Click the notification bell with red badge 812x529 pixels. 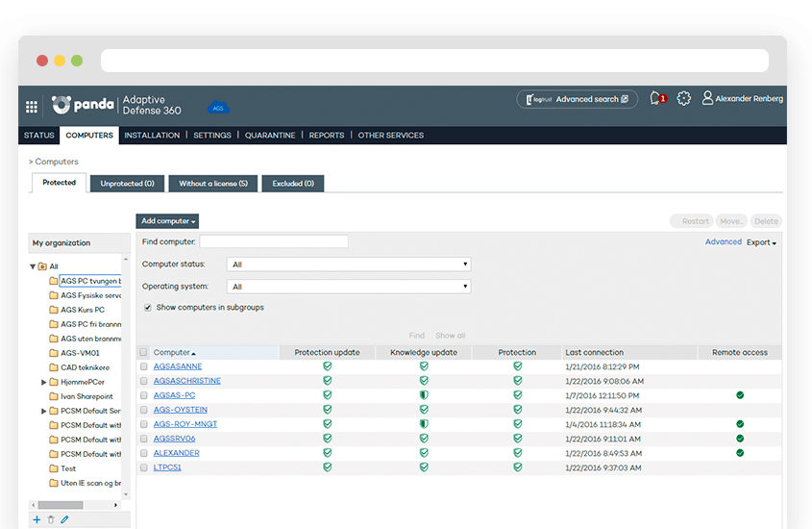click(x=656, y=98)
